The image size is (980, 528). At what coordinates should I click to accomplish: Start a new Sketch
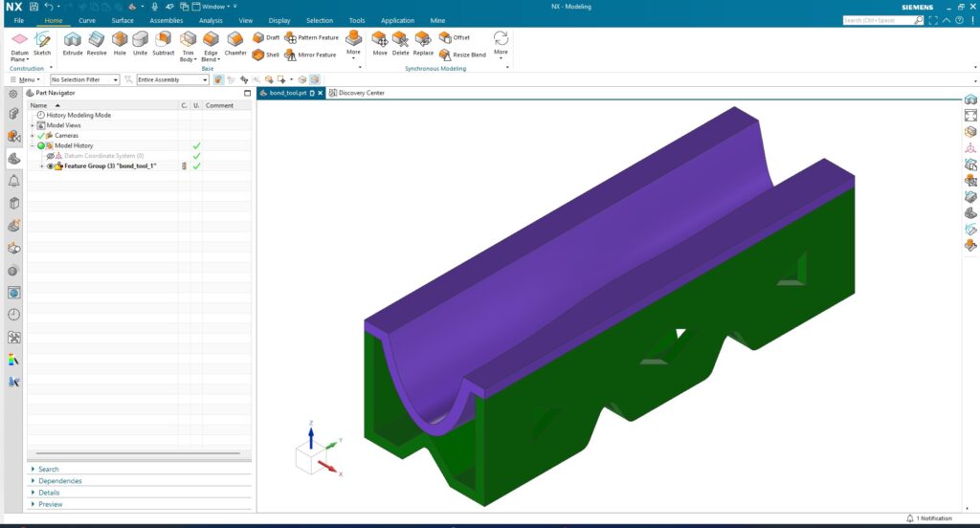click(x=42, y=42)
